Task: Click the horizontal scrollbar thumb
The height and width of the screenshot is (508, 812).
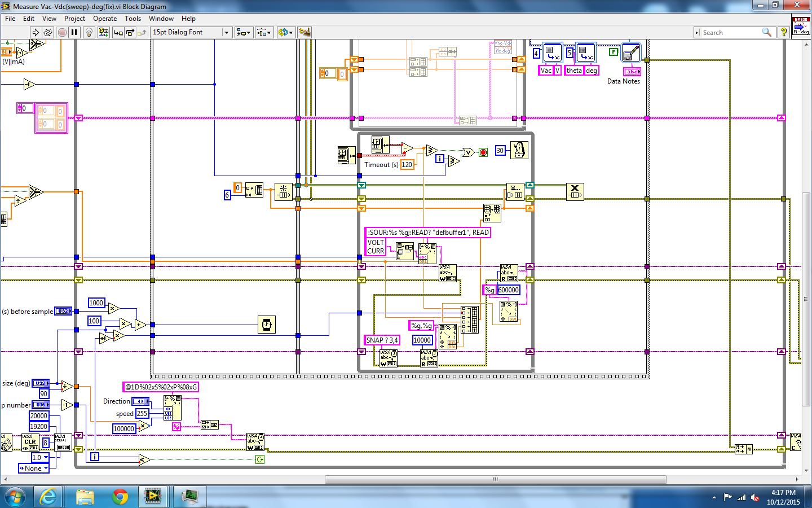Action: (x=496, y=480)
